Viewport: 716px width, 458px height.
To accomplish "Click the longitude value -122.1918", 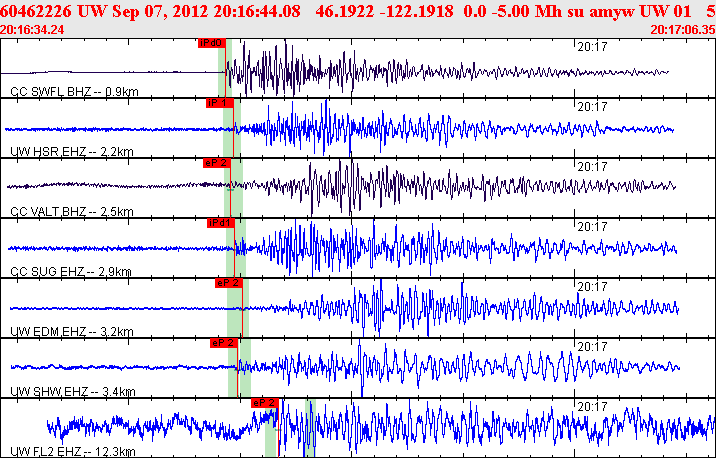I will [x=417, y=11].
